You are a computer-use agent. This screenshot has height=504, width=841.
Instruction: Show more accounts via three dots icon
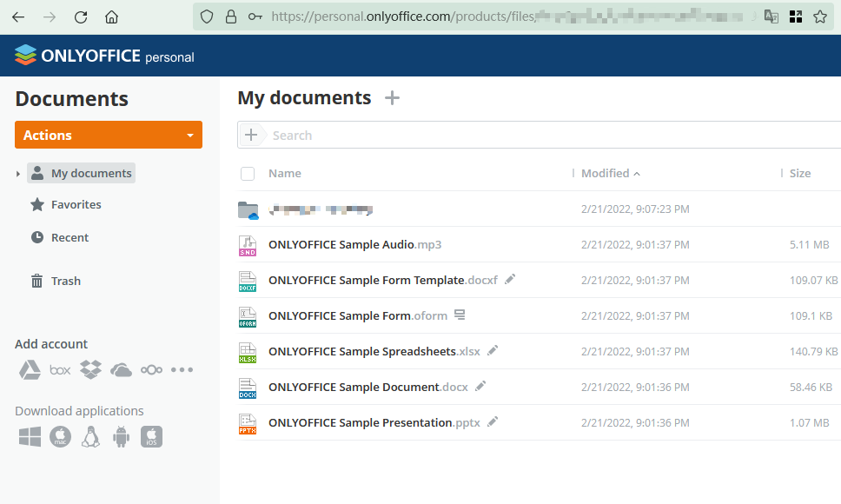pyautogui.click(x=182, y=370)
